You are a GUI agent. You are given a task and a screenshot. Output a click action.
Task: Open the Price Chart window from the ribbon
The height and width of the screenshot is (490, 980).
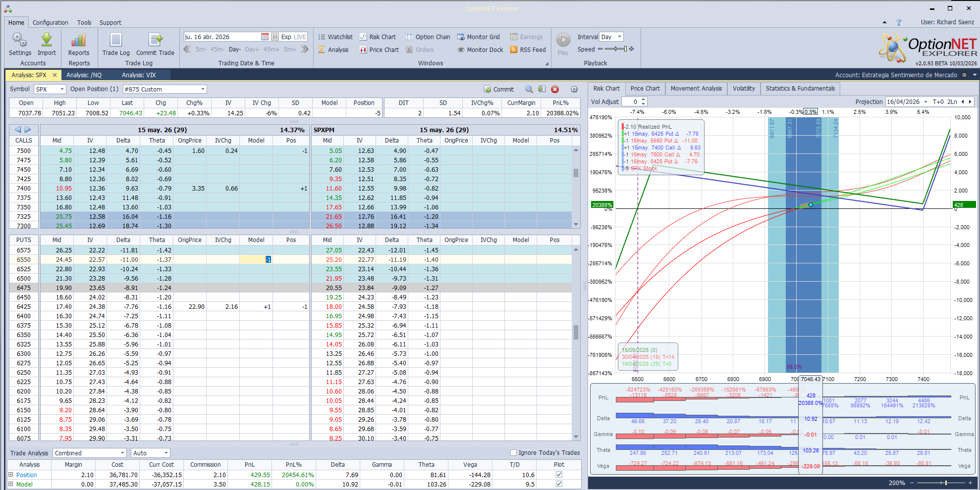[x=379, y=49]
